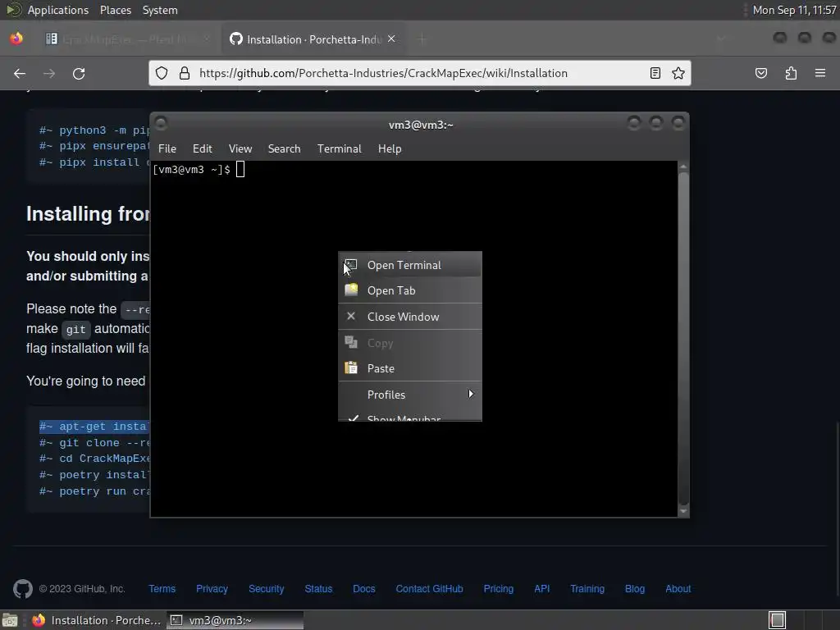840x630 pixels.
Task: Click the Close Window X icon
Action: (351, 316)
